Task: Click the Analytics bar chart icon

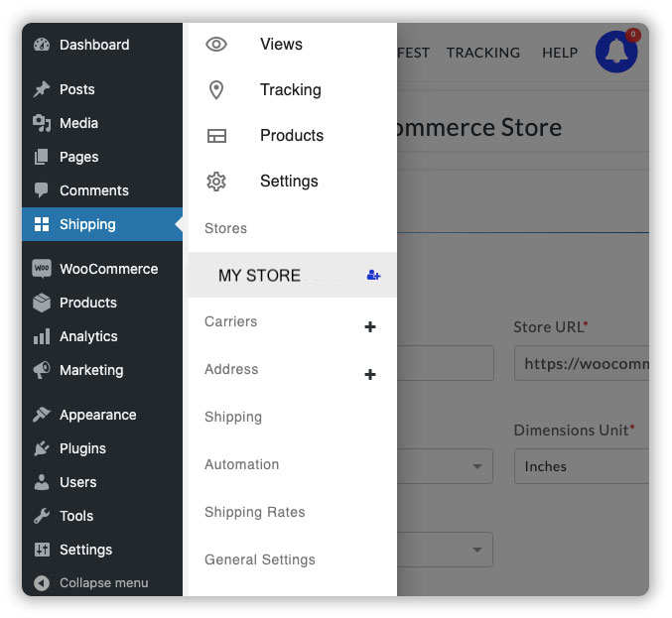Action: [42, 336]
